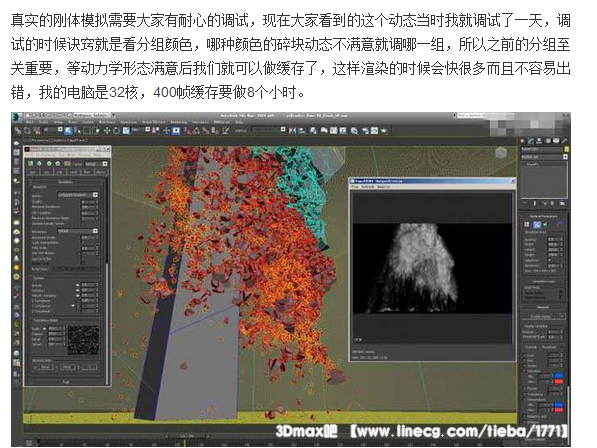Open the reference coordinate system dropdown
This screenshot has width=597, height=448.
141,130
